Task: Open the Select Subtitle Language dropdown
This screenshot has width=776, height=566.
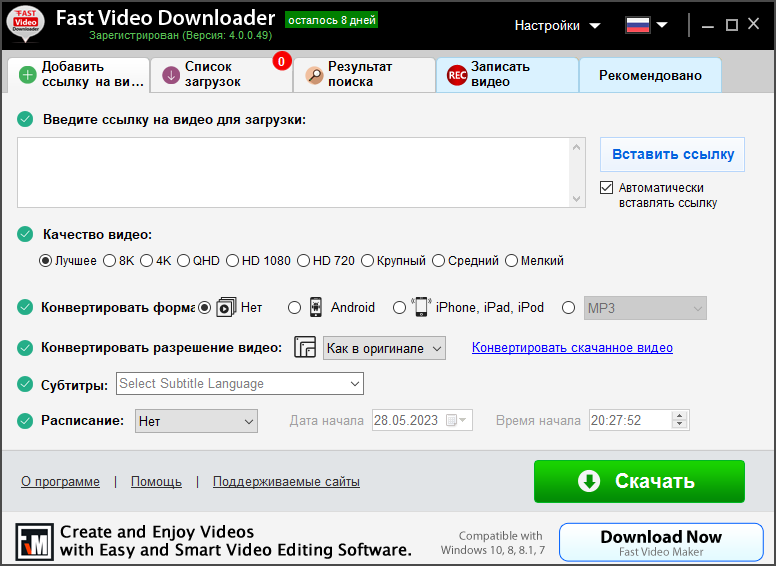Action: click(x=240, y=383)
